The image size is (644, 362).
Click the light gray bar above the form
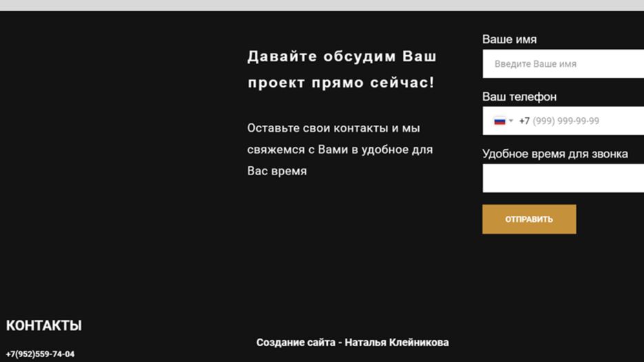coord(322,5)
